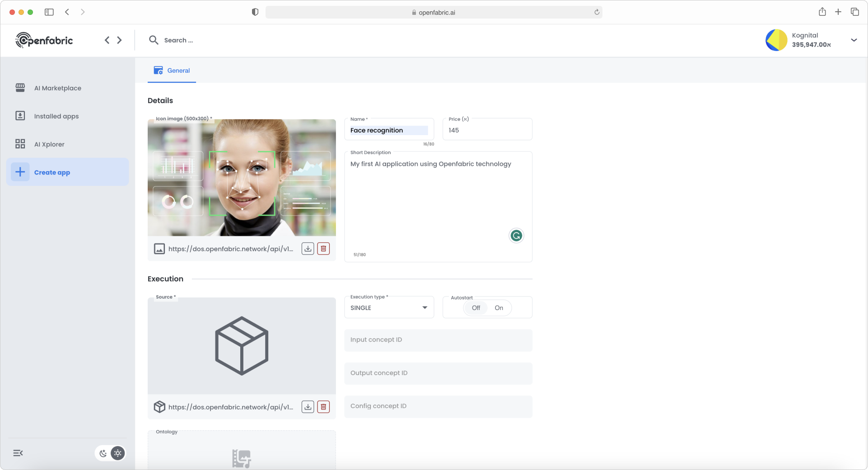Click the Output concept ID field

tap(438, 373)
